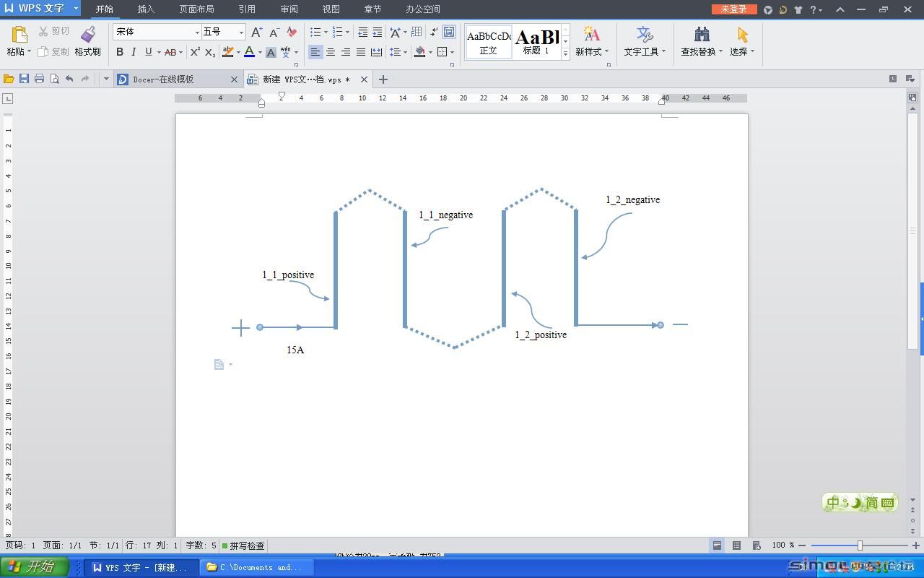
Task: Add a new document tab with plus
Action: coord(383,79)
